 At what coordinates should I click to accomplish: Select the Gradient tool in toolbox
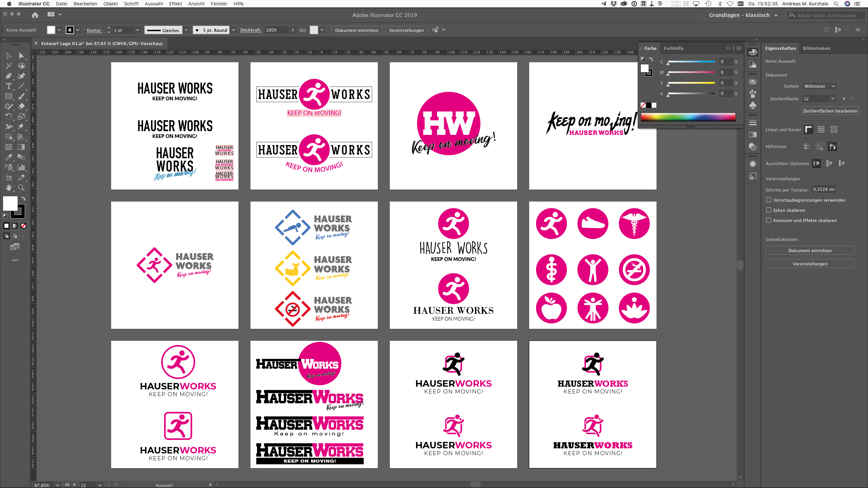click(21, 147)
